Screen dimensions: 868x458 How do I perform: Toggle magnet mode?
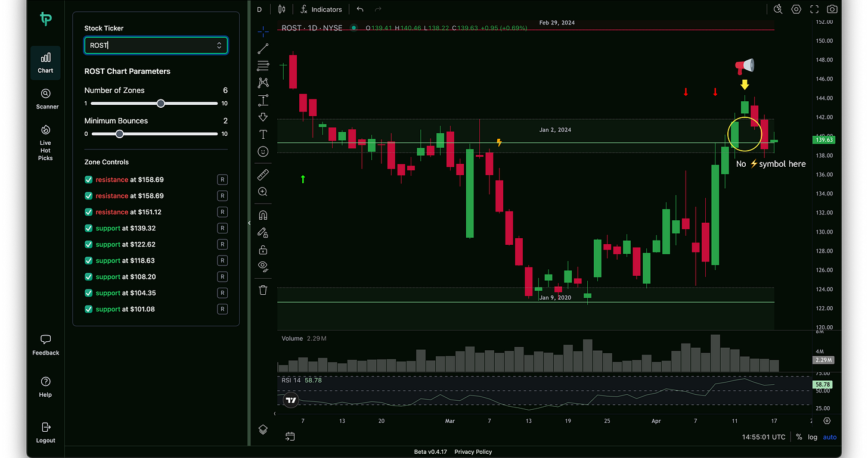[263, 215]
